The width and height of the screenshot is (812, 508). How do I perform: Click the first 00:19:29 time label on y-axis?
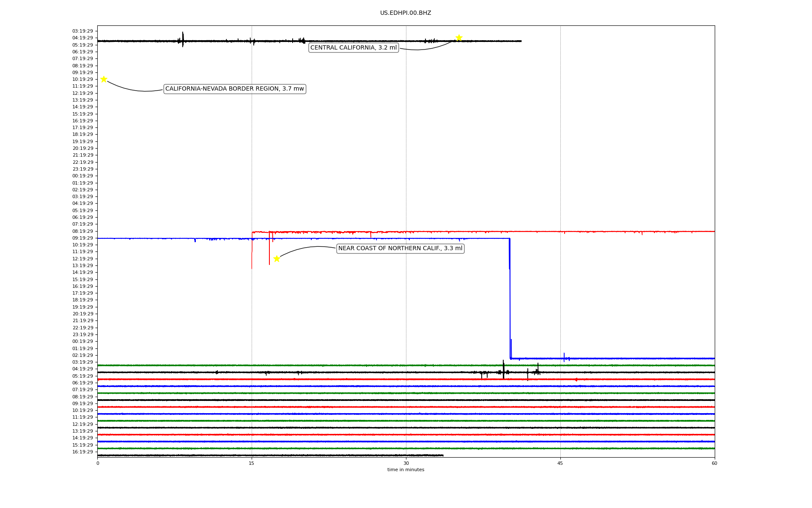(x=82, y=176)
